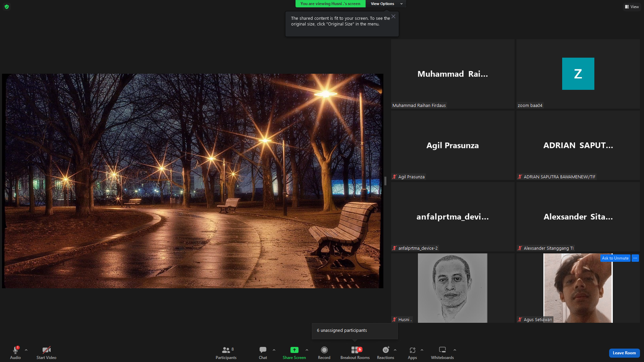Image resolution: width=644 pixels, height=362 pixels.
Task: Open the Reactions menu
Action: tap(386, 353)
